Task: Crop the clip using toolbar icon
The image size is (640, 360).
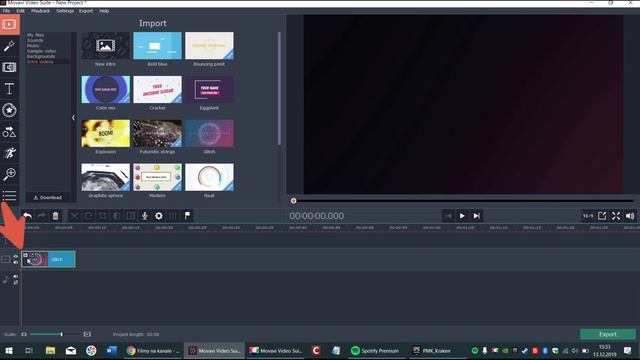Action: pyautogui.click(x=102, y=216)
